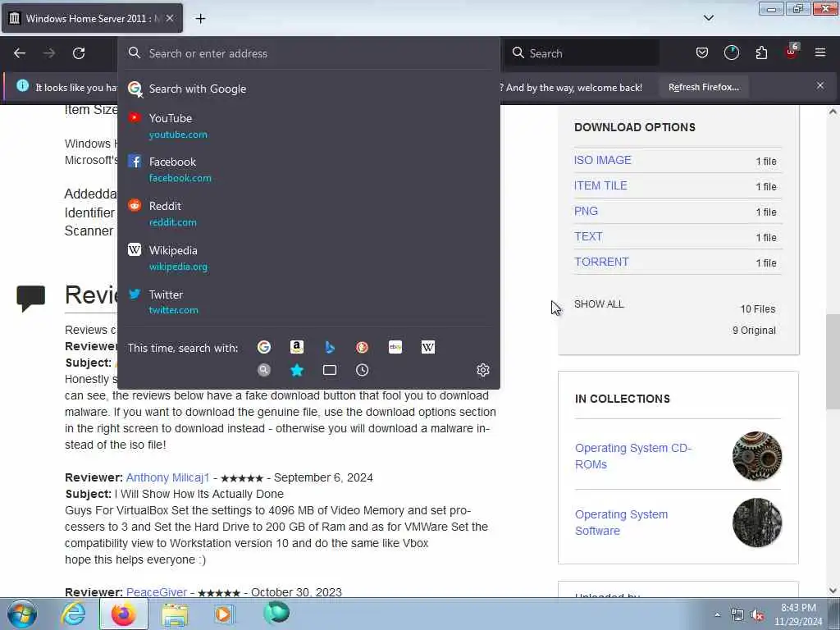Search this time with Amazon icon

297,347
